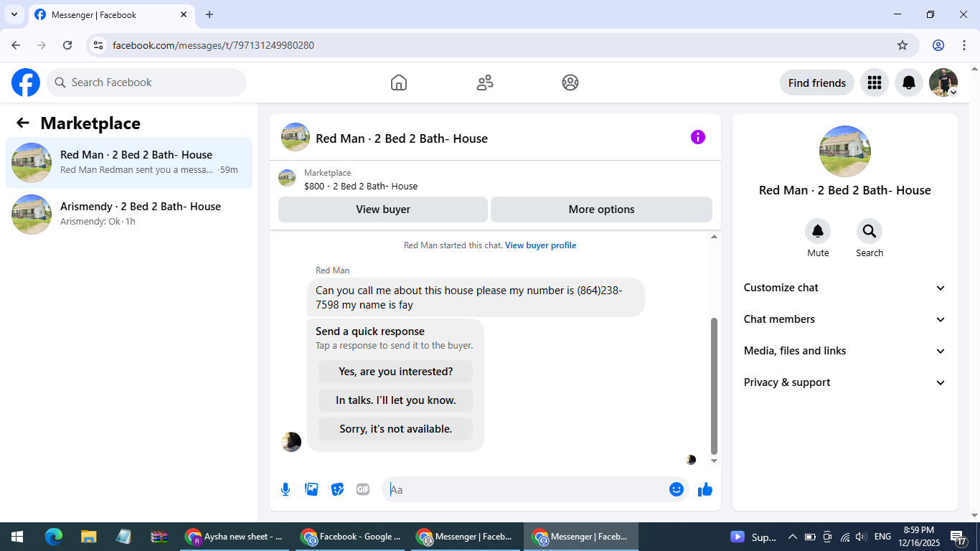Open Red Man 2 Bed 2 Bath conversation

[x=129, y=163]
